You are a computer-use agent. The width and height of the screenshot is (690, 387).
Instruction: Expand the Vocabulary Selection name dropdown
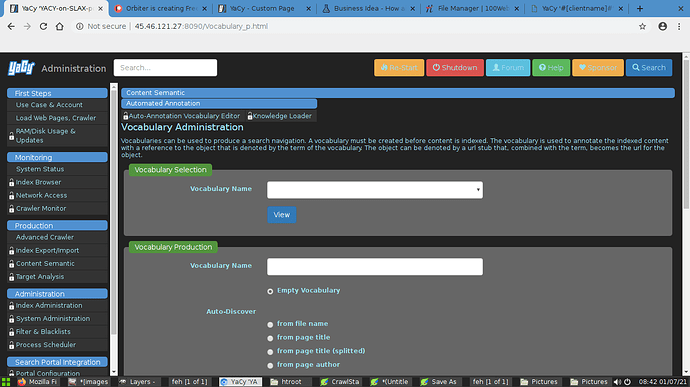coord(375,190)
